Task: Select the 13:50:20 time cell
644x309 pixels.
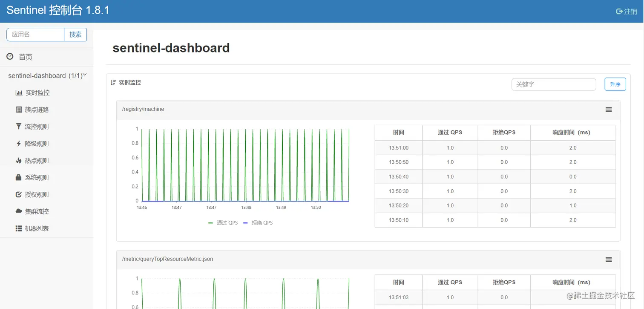Action: 399,205
